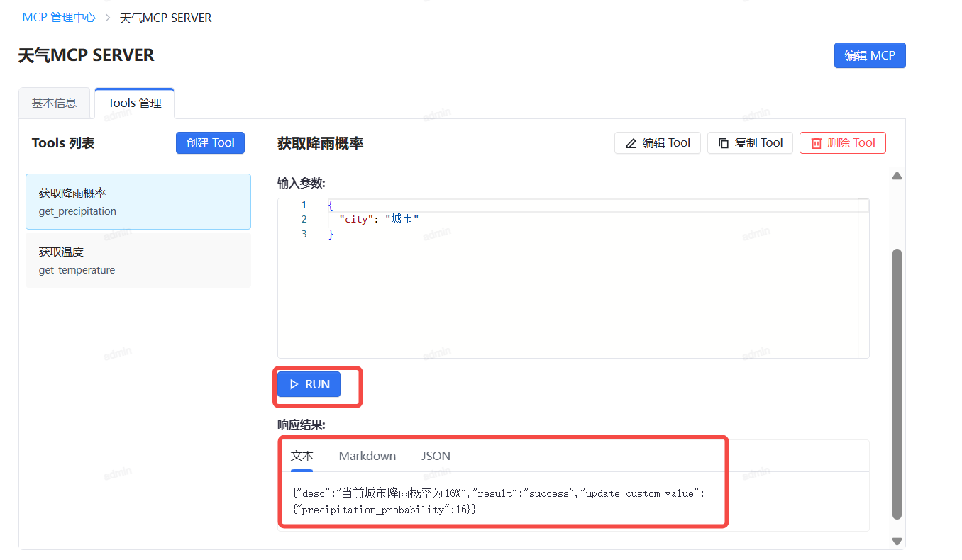Select the Tools 管理 tab

point(135,103)
